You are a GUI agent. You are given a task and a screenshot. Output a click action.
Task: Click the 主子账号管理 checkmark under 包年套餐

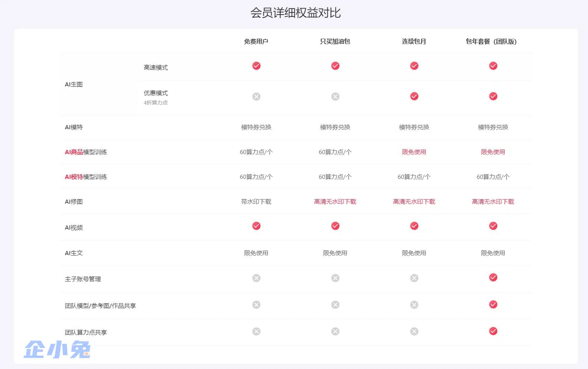[x=493, y=277]
